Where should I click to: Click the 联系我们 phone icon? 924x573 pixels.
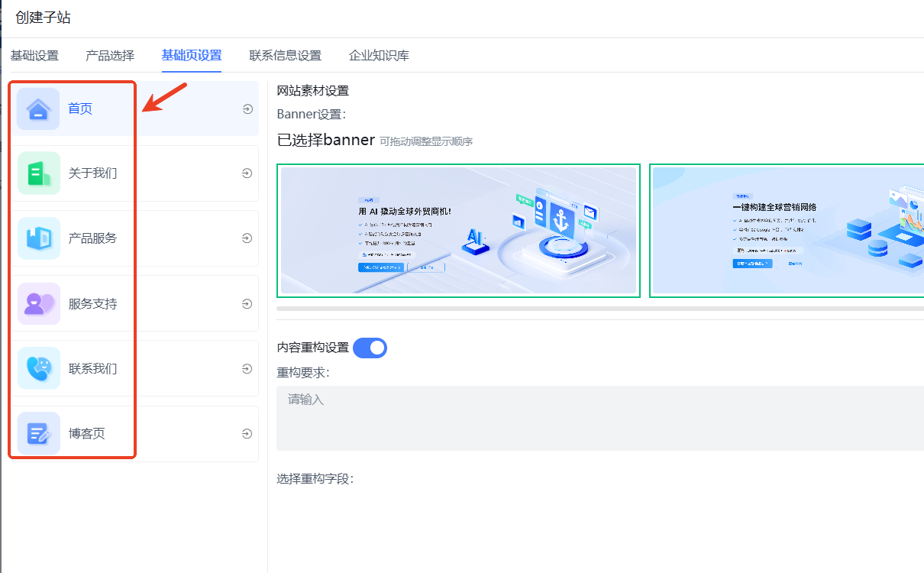coord(38,369)
